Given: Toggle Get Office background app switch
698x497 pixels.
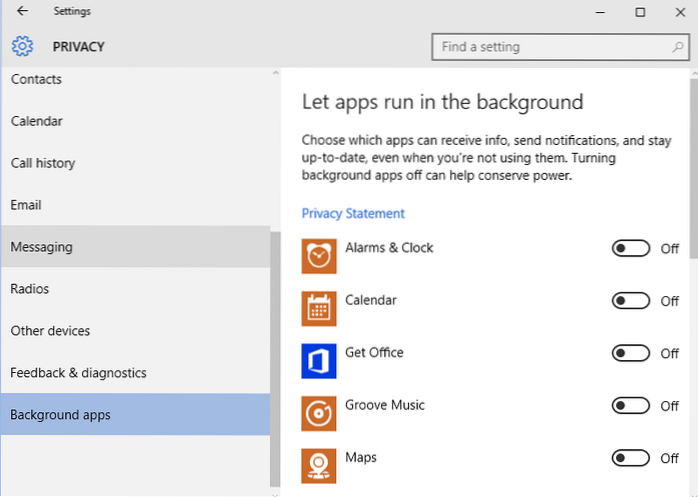Looking at the screenshot, I should (x=631, y=354).
